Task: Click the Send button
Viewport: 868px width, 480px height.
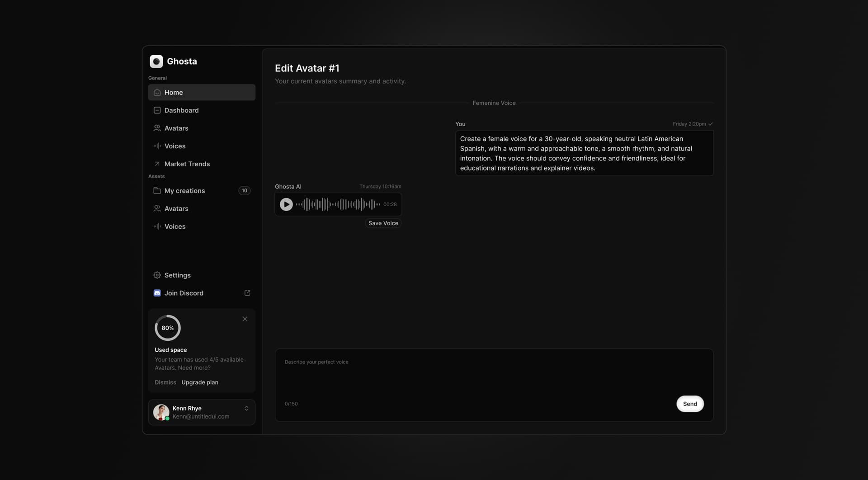Action: [x=689, y=404]
